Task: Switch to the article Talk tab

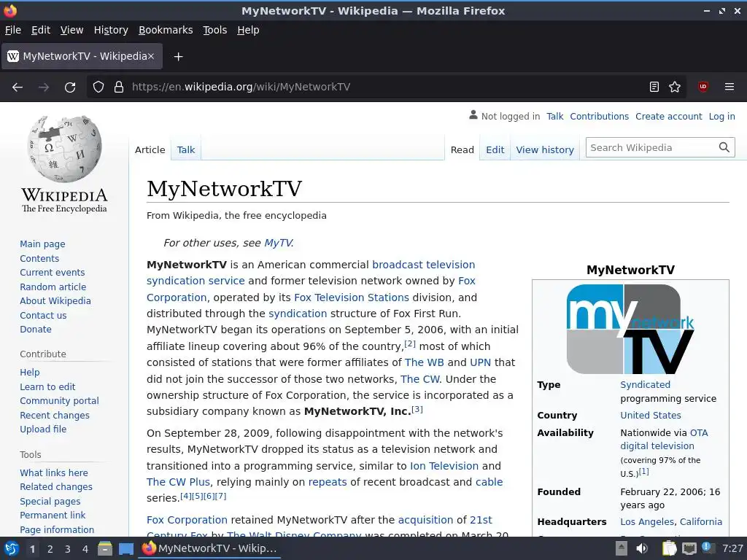Action: (x=186, y=150)
